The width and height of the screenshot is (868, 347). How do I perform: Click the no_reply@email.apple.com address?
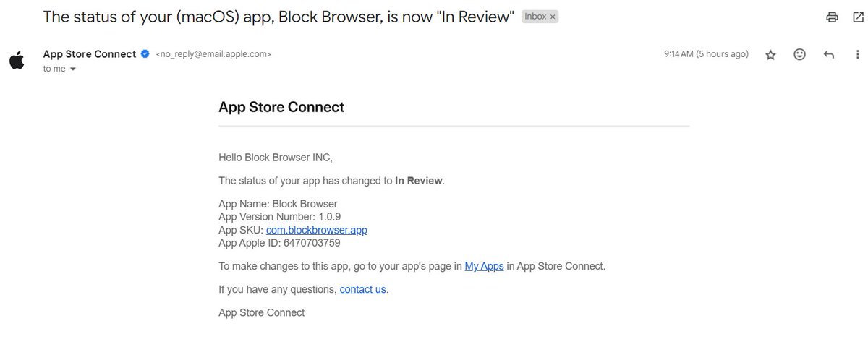point(213,54)
